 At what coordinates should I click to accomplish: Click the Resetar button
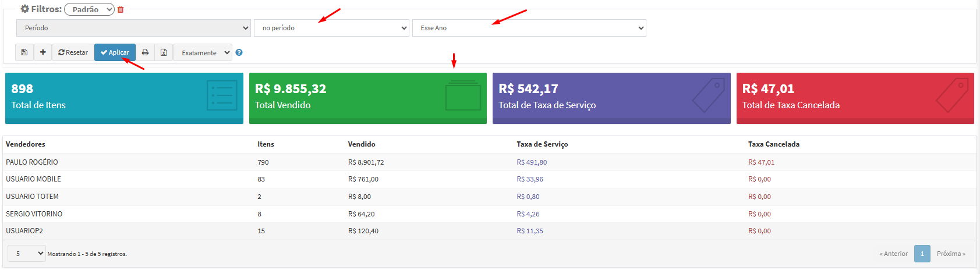click(73, 52)
